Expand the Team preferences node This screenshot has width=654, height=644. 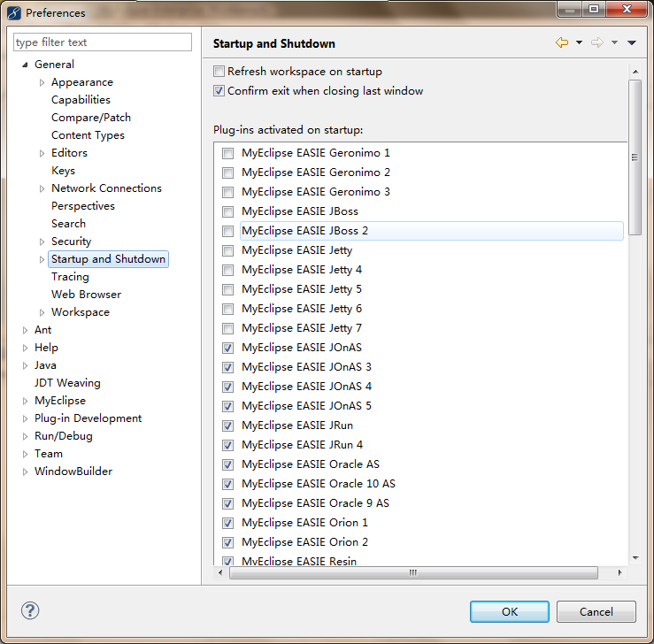click(x=25, y=455)
